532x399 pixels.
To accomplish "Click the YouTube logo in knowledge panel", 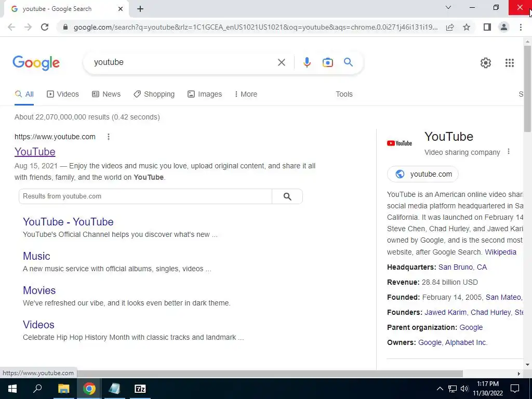I will click(x=400, y=143).
